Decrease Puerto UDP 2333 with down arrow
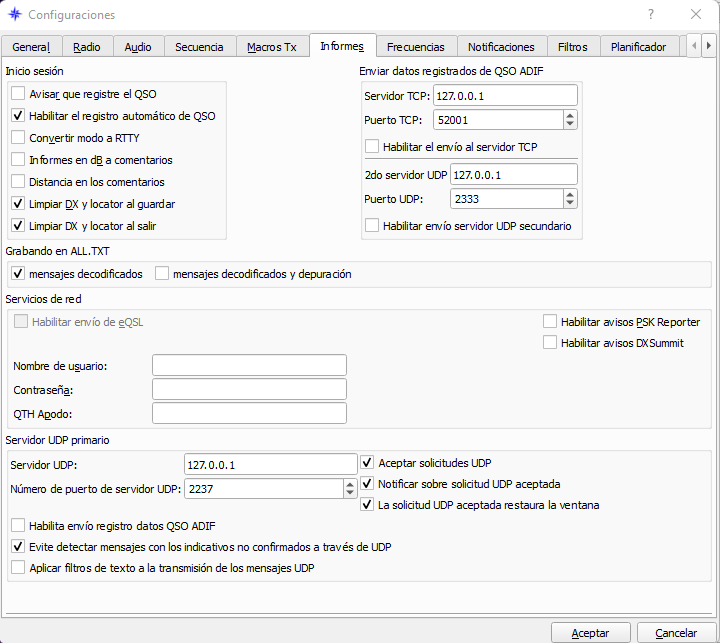Image resolution: width=720 pixels, height=643 pixels. 570,203
